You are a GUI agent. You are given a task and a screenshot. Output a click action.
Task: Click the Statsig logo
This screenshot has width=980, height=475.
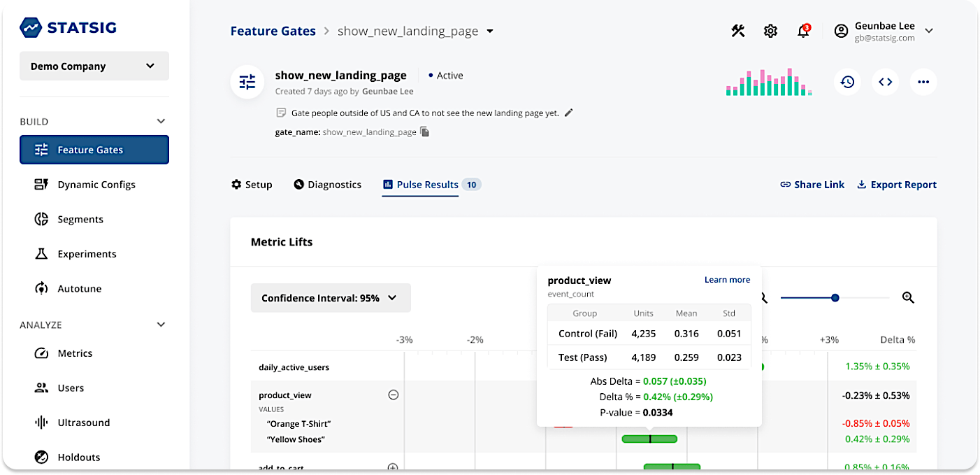[69, 28]
